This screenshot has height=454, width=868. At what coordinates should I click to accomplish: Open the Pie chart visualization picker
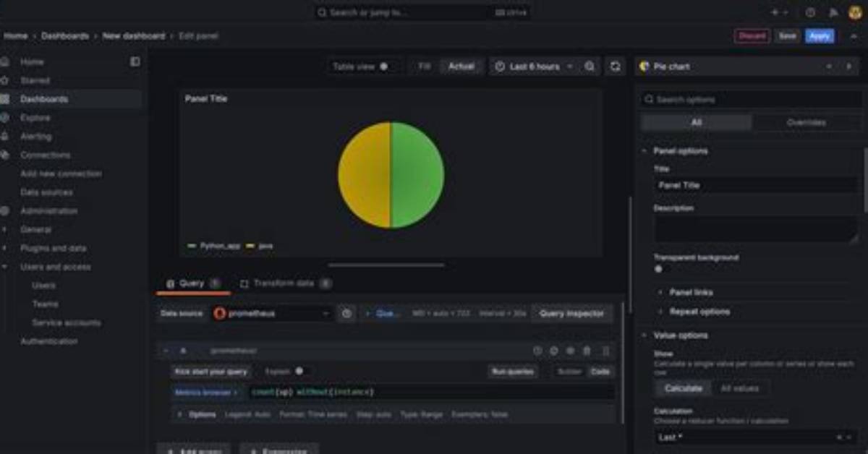click(748, 67)
